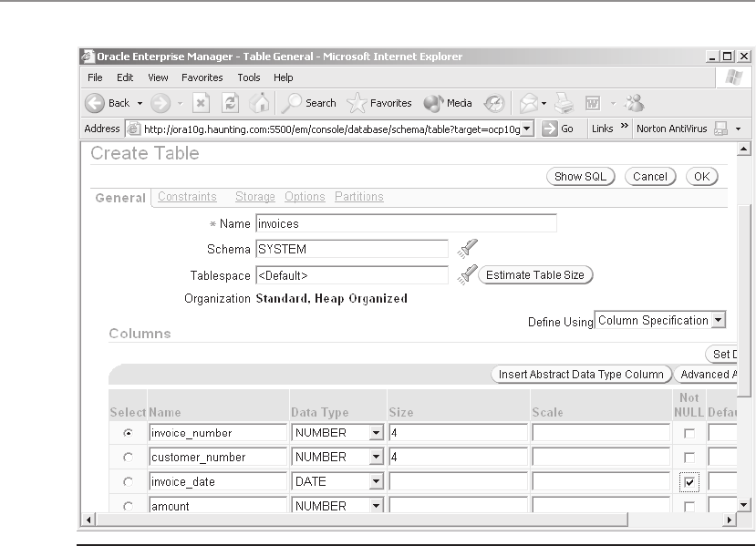
Task: Open the Favorites menu
Action: [x=202, y=77]
